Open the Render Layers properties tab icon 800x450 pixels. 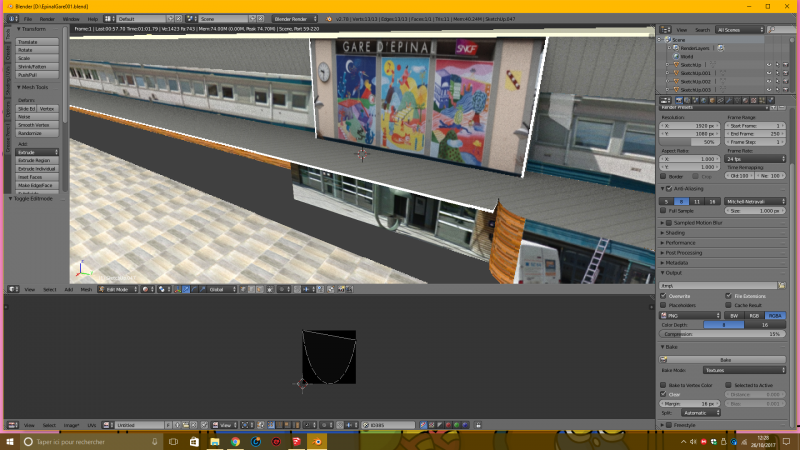(x=687, y=100)
